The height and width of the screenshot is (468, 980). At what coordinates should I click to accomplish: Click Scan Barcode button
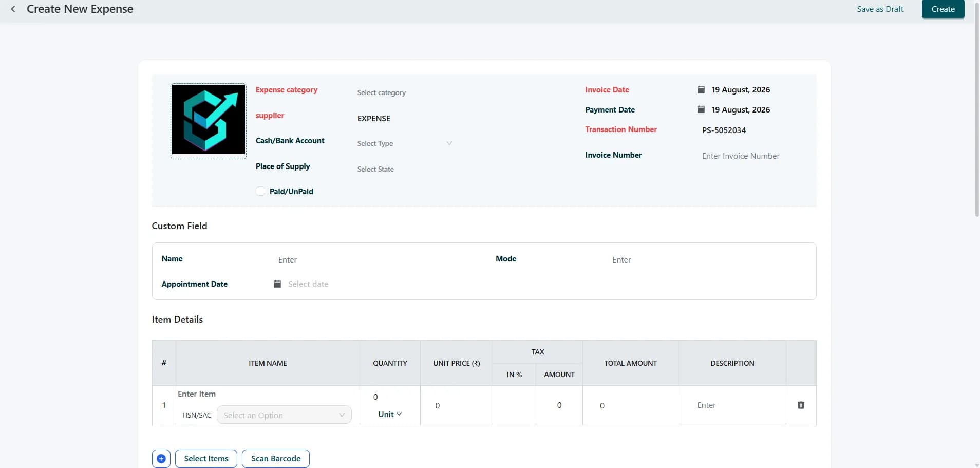pyautogui.click(x=276, y=459)
